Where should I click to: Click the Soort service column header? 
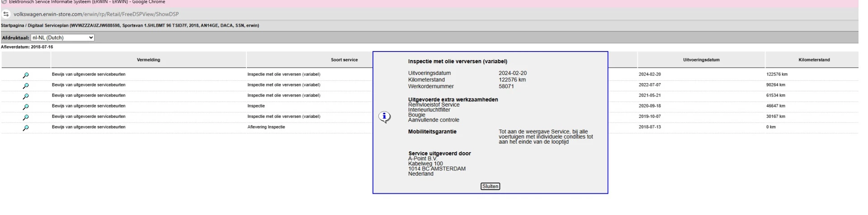344,60
